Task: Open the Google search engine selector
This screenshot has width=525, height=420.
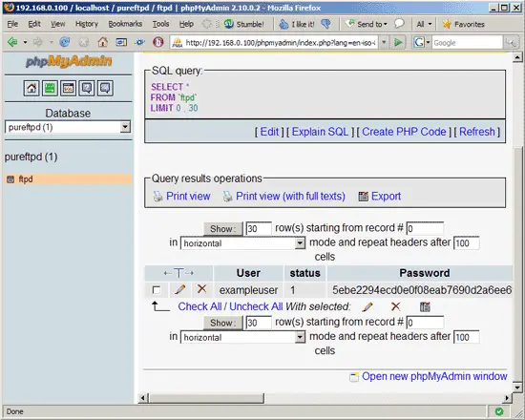Action: (422, 43)
